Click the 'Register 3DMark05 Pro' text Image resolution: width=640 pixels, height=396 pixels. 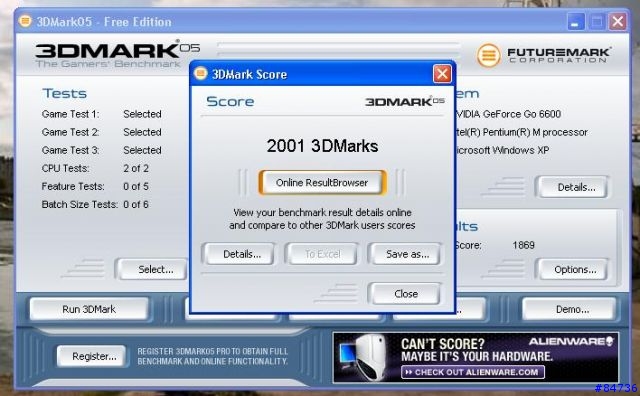(212, 356)
